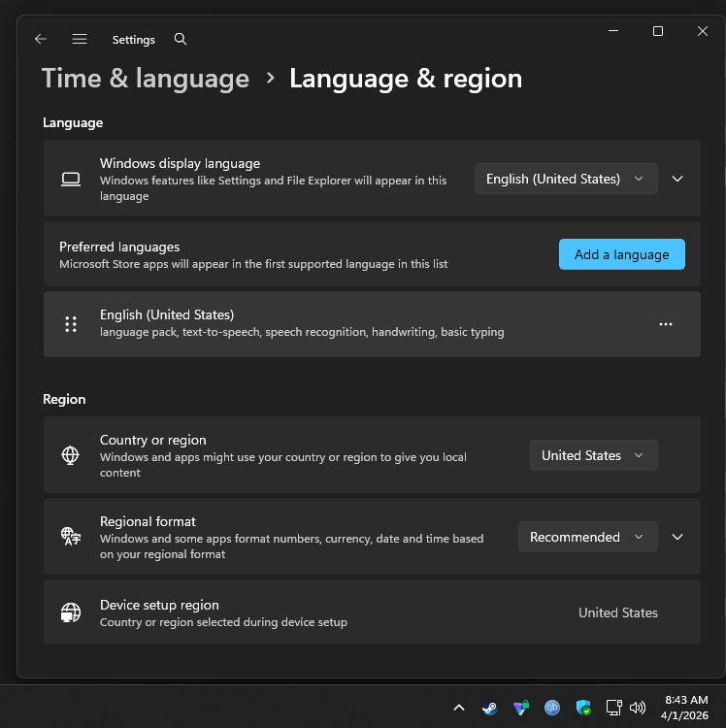Close the Settings window

[x=703, y=31]
